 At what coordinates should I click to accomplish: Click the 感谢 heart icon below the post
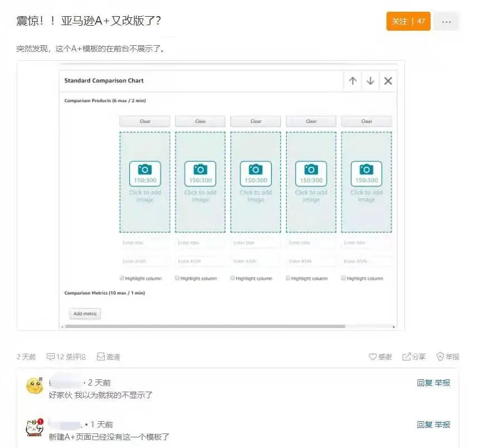(373, 357)
